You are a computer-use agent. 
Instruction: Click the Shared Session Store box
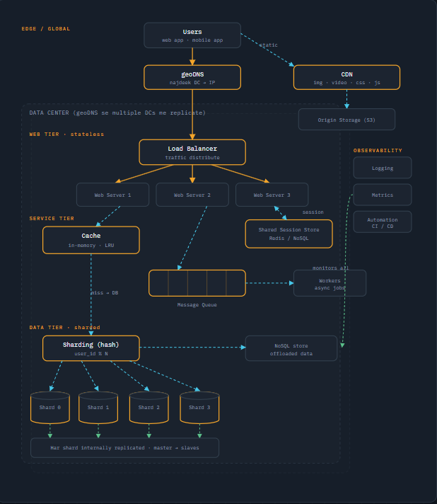pyautogui.click(x=289, y=234)
